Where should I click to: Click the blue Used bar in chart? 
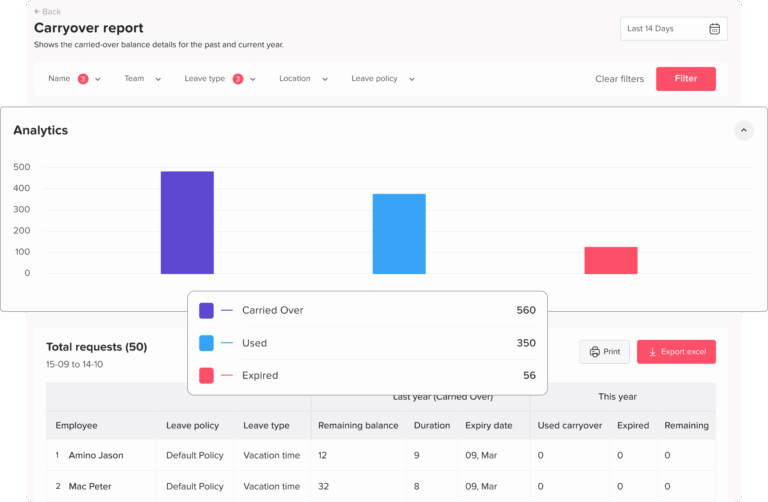[399, 234]
